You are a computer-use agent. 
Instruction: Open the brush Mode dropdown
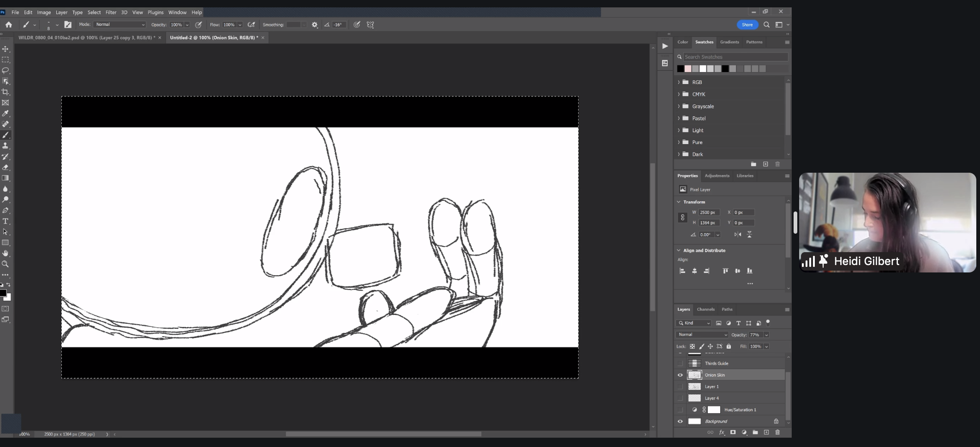tap(120, 24)
